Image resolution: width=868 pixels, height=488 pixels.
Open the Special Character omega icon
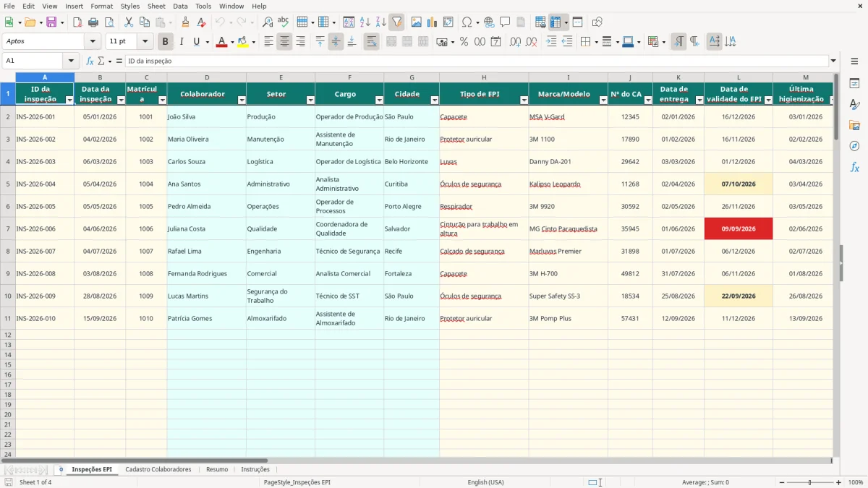467,22
